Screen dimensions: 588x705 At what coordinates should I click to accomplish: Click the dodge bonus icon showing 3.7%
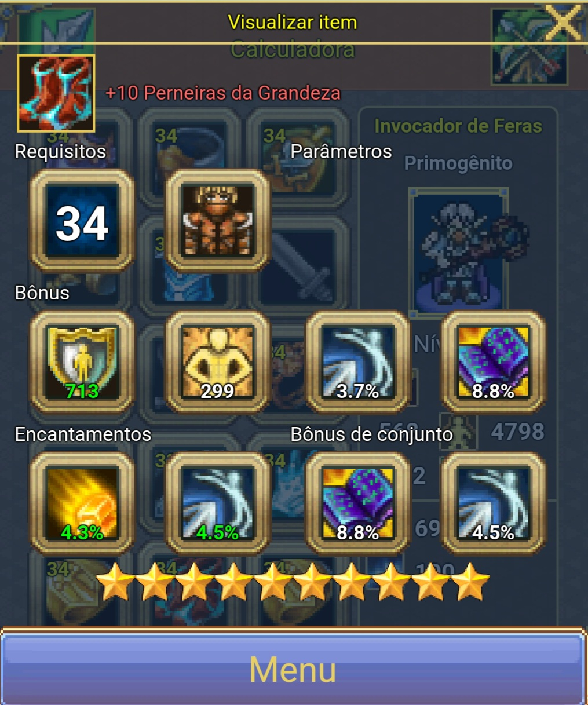tap(358, 363)
